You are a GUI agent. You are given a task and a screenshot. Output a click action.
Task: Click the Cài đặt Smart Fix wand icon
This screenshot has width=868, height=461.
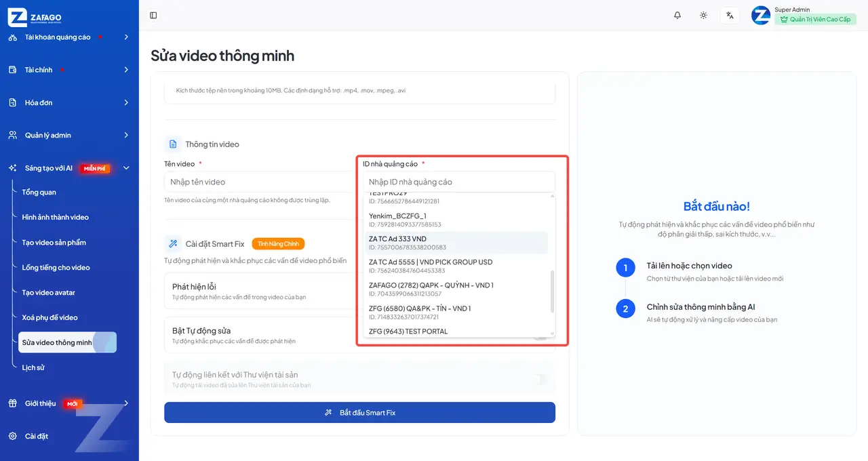click(x=172, y=243)
